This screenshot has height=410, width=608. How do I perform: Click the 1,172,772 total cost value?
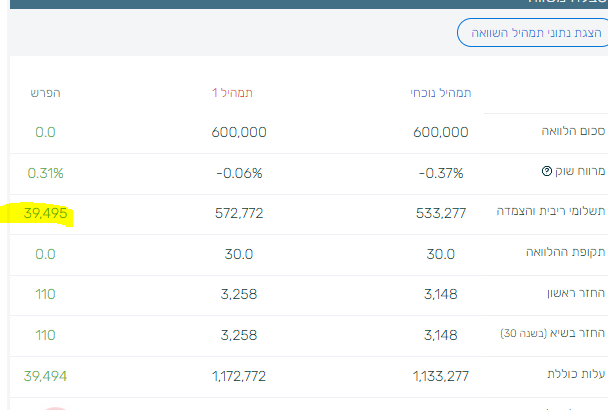point(239,374)
